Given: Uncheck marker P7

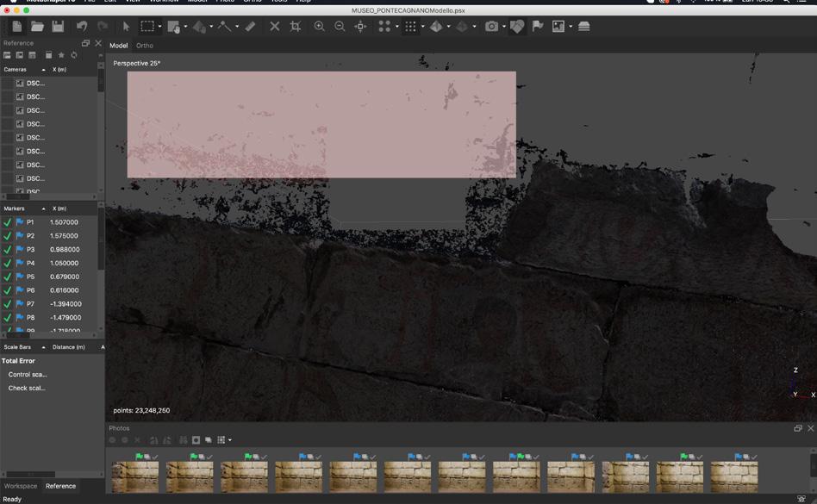Looking at the screenshot, I should tap(7, 303).
